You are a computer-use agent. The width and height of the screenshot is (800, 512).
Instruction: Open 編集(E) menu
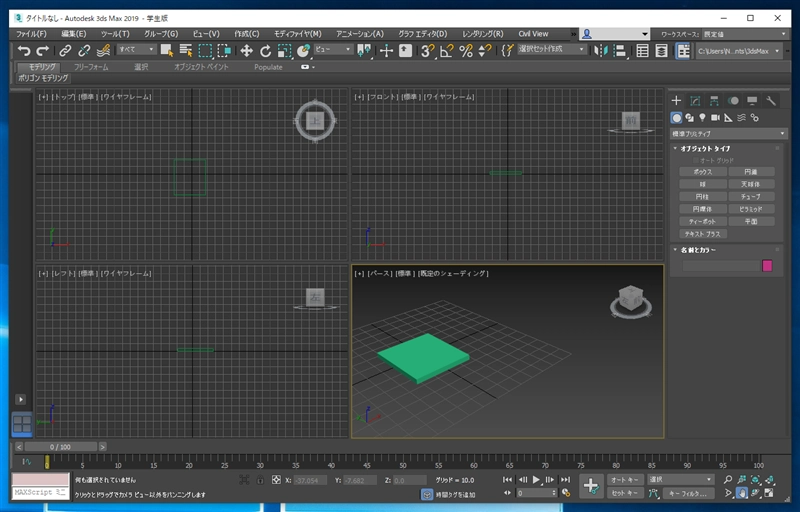point(74,34)
